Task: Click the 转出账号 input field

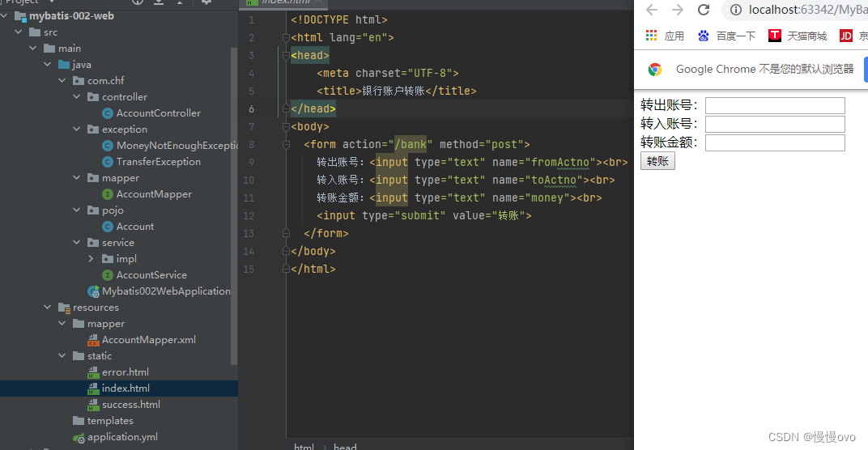Action: coord(775,105)
